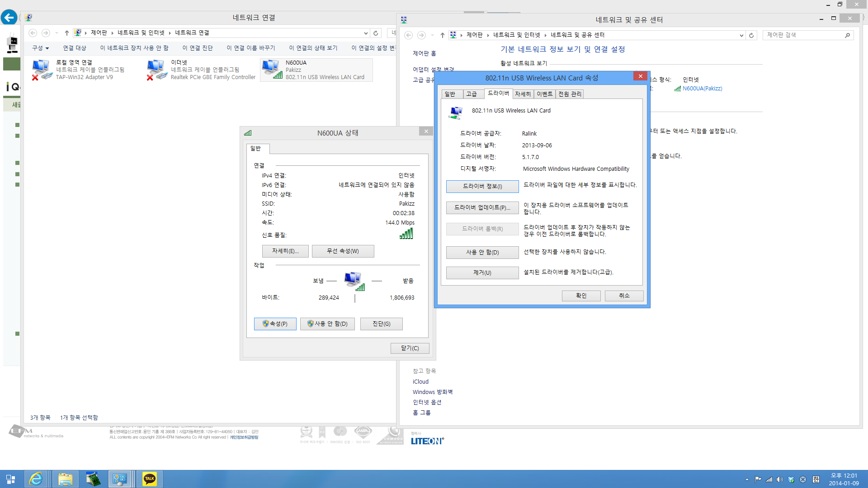Open File Explorer from the taskbar

pos(65,479)
